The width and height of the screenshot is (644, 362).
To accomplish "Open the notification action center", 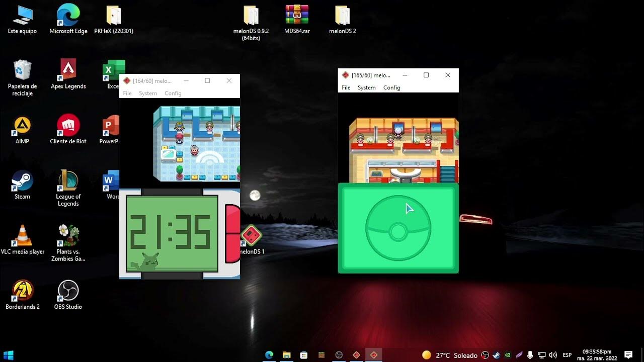I will (628, 355).
